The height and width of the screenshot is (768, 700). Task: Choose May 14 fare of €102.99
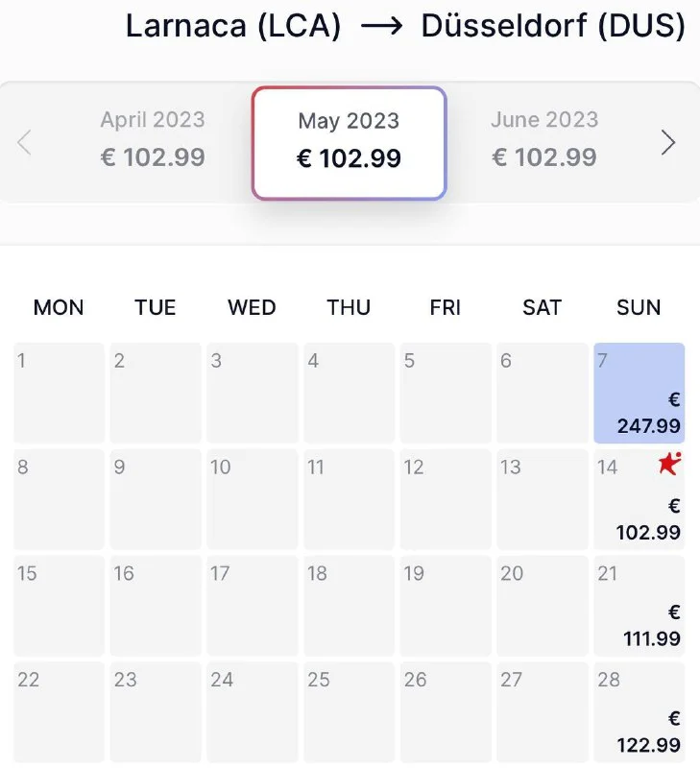pyautogui.click(x=640, y=499)
